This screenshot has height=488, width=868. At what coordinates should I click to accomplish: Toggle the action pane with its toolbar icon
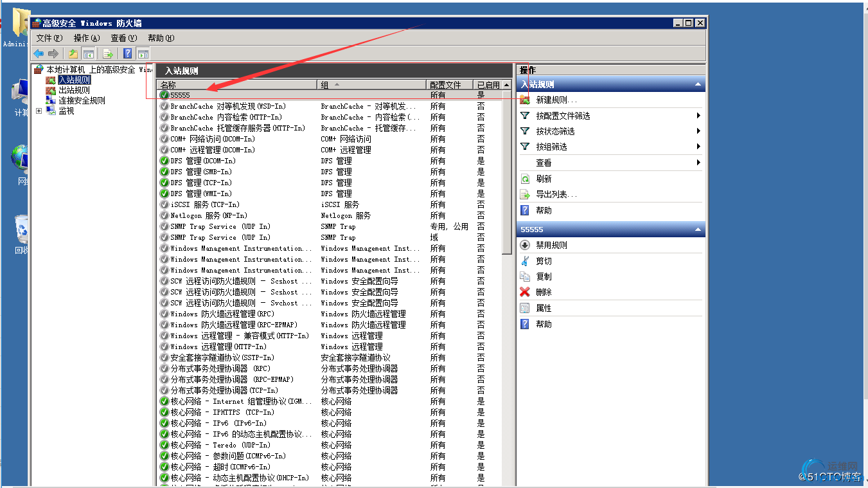tap(143, 54)
